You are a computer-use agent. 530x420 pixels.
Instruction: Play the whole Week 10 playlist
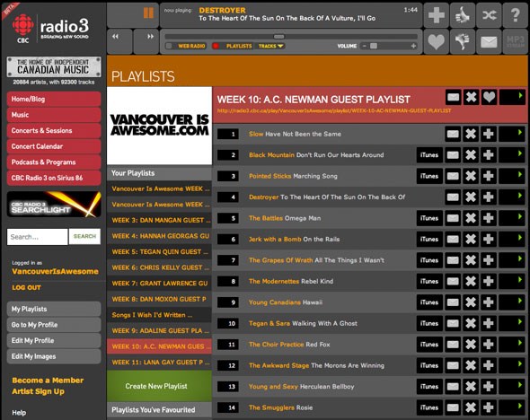pos(512,97)
